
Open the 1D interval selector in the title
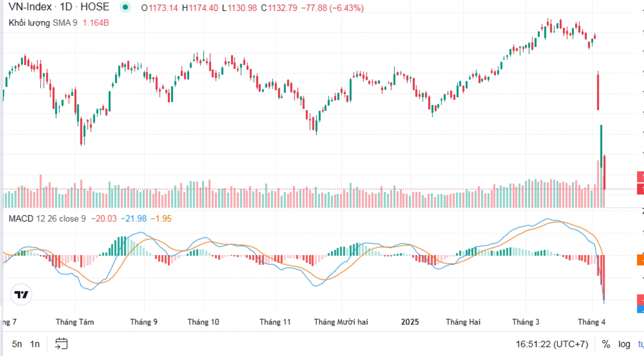click(66, 7)
